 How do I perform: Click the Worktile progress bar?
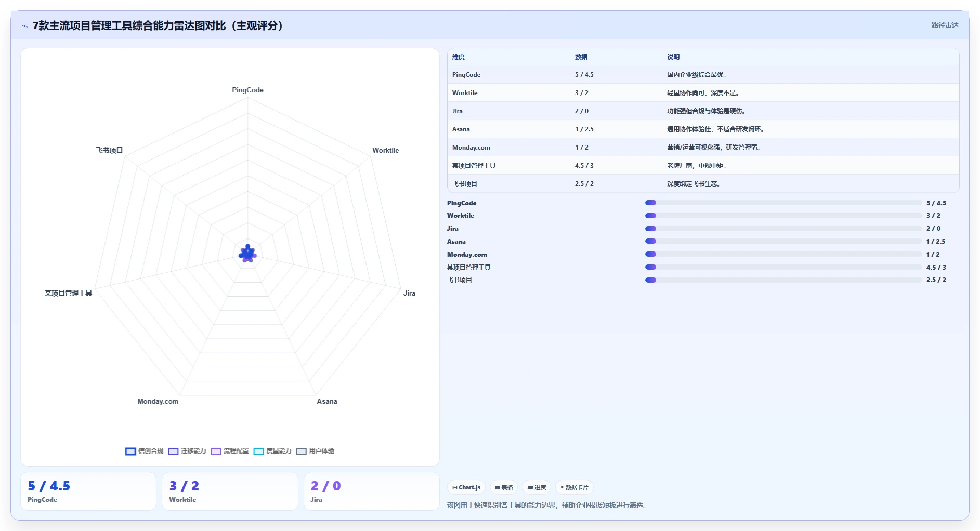783,216
